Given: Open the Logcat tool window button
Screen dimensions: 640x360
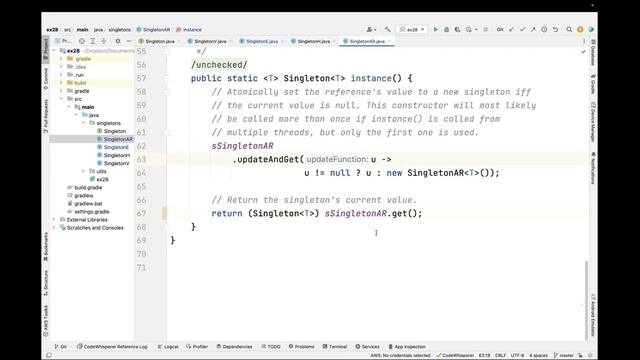Looking at the screenshot, I should [168, 347].
